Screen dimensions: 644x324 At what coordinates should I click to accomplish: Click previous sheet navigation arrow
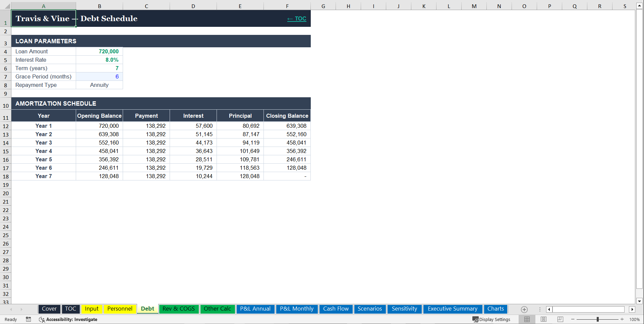(x=11, y=309)
